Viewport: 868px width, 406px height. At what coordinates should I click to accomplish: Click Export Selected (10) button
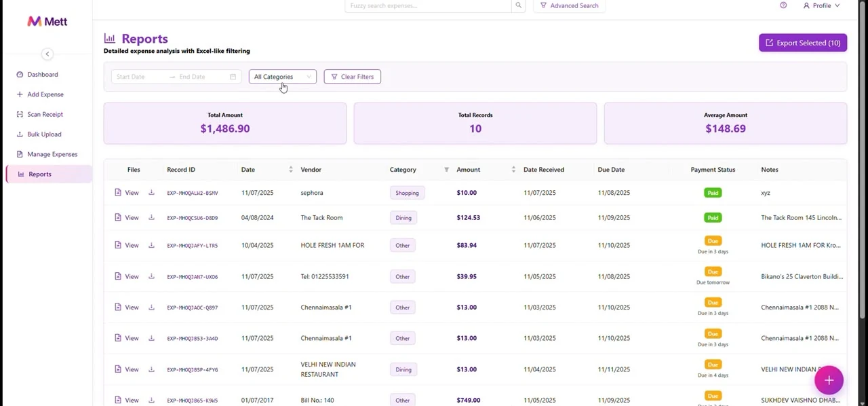point(803,43)
